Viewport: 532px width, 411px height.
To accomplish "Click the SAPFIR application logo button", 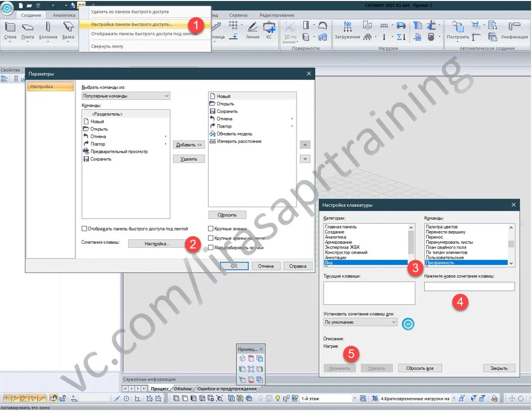I will (x=7, y=7).
